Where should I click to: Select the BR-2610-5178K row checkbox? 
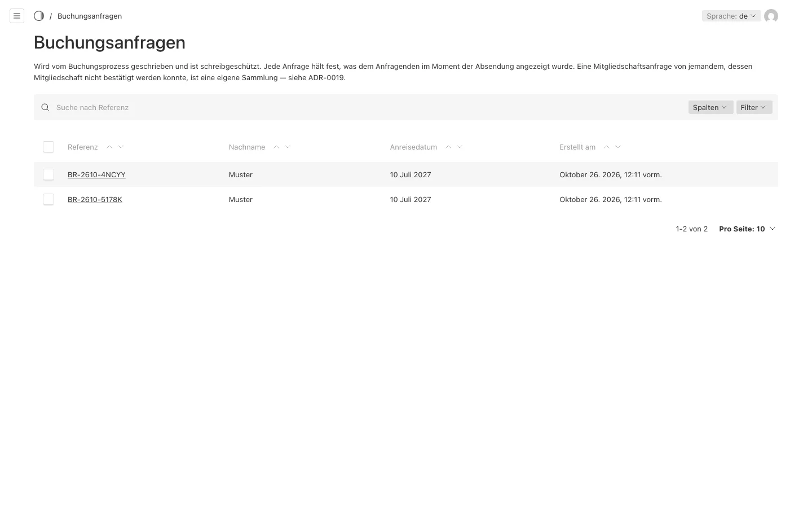(x=48, y=199)
